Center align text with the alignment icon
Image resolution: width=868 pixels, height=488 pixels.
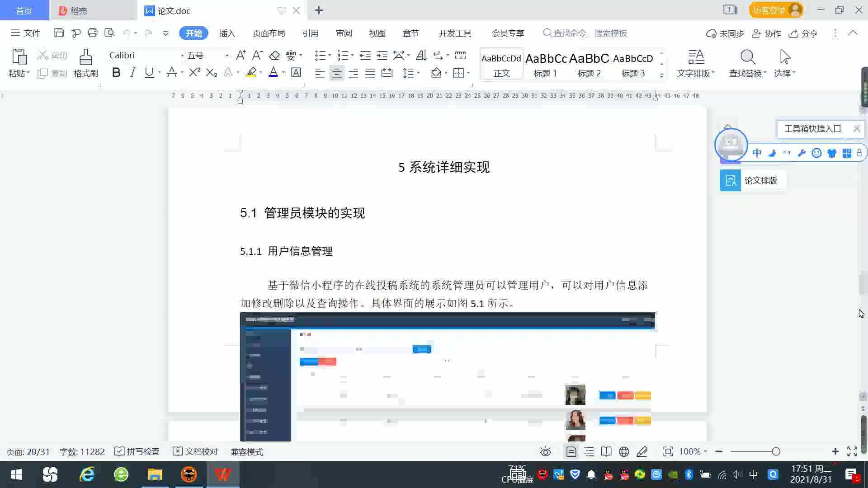336,73
